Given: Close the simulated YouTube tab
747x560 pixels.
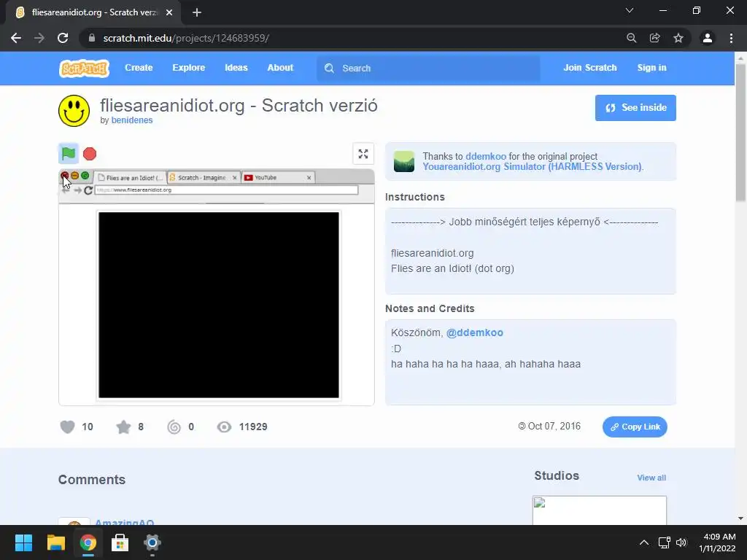Looking at the screenshot, I should tap(309, 178).
